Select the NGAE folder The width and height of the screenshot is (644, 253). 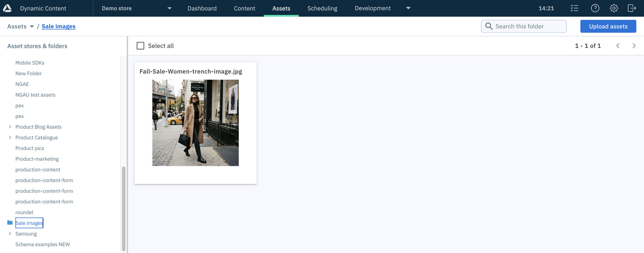coord(22,84)
